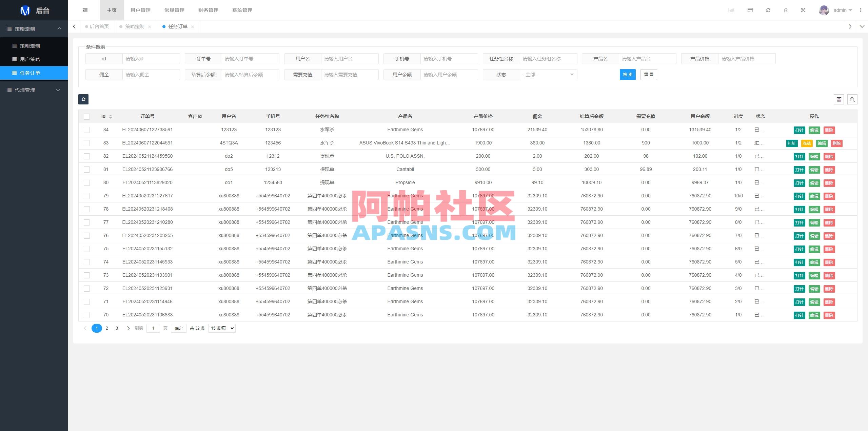The width and height of the screenshot is (868, 431).
Task: Open the 策略定制 tab
Action: pos(134,26)
